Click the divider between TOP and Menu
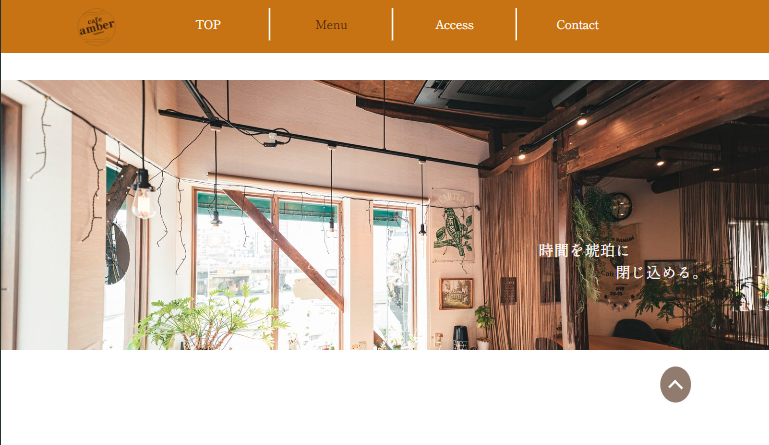This screenshot has height=445, width=769. [x=269, y=24]
